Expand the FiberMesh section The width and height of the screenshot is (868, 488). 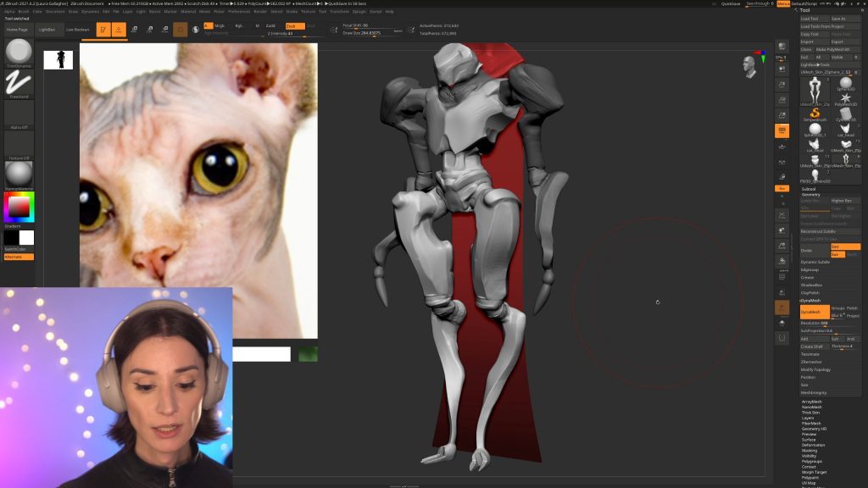[x=811, y=424]
